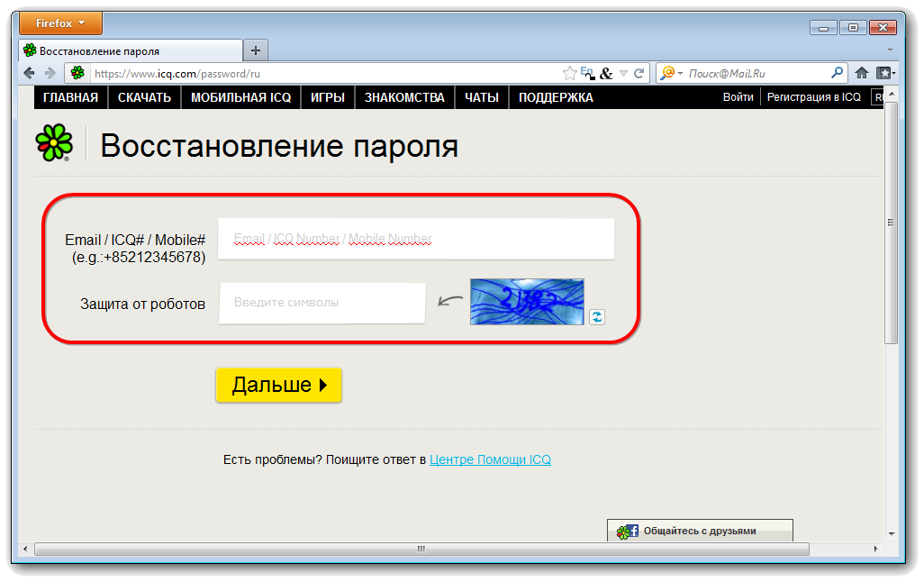Click the Введите символы captcha field
924x582 pixels.
(322, 303)
